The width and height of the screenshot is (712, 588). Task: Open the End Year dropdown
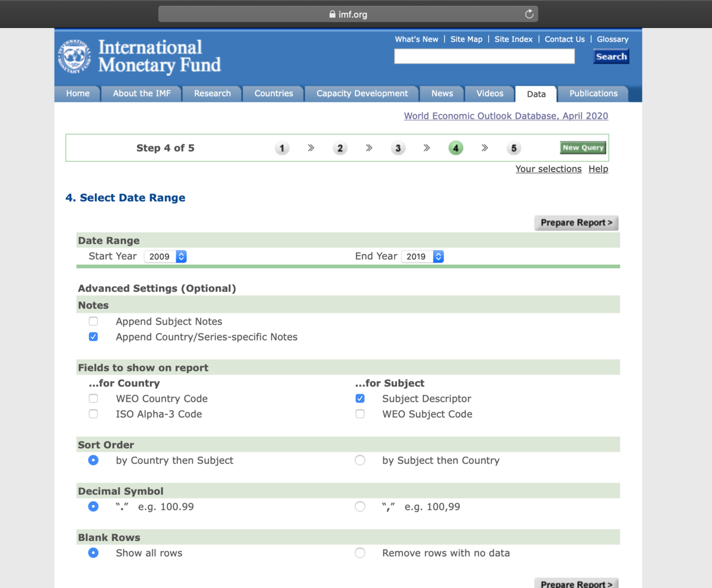[422, 256]
